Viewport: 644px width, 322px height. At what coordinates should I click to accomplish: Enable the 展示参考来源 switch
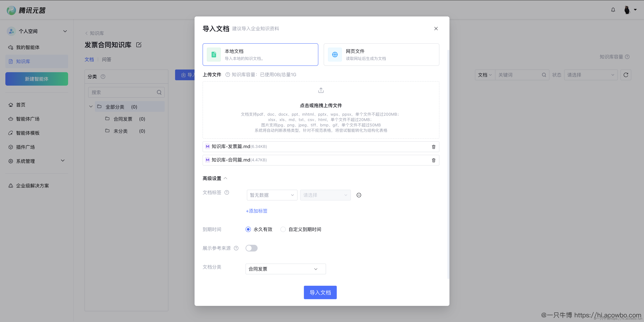point(252,248)
